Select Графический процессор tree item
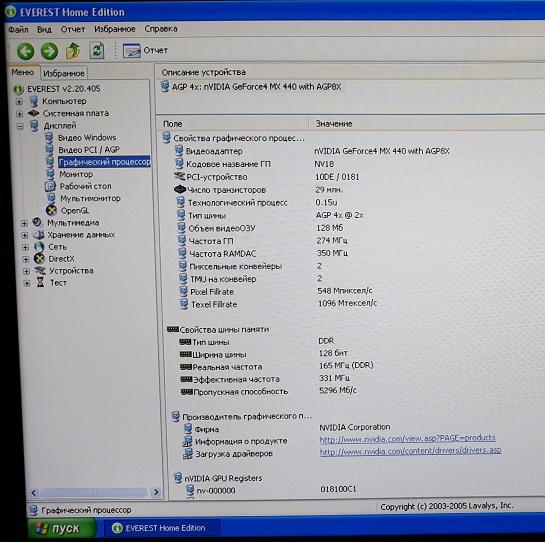545x542 pixels. 104,162
